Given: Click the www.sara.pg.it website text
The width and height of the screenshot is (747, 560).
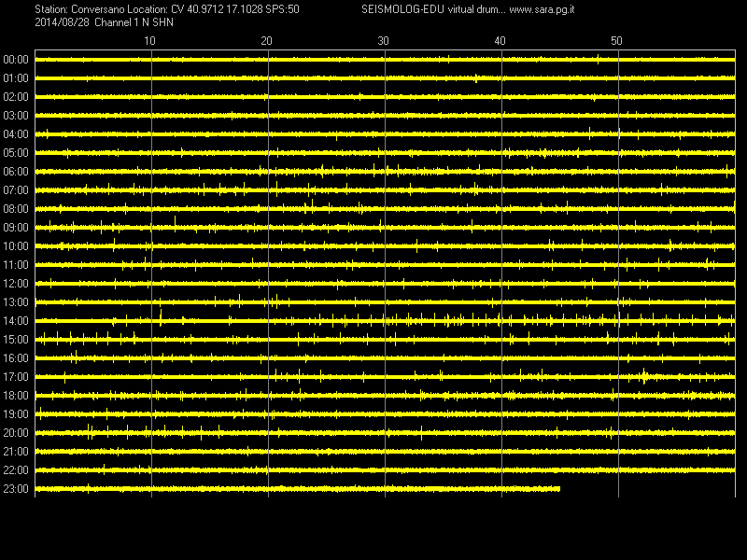Looking at the screenshot, I should (542, 9).
